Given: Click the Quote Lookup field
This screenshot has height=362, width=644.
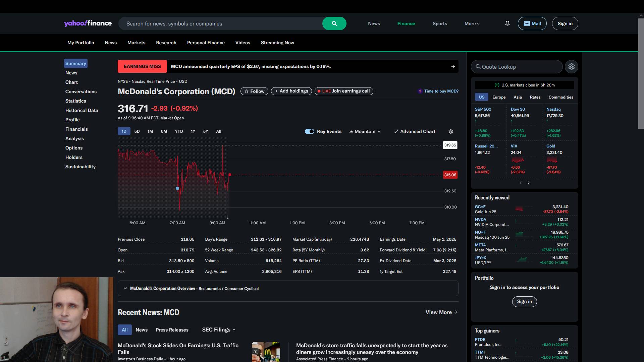Looking at the screenshot, I should click(517, 67).
